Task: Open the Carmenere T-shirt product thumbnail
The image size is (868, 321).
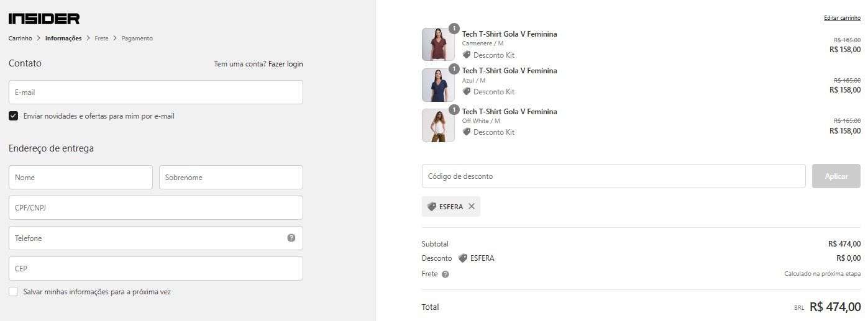Action: pos(438,44)
